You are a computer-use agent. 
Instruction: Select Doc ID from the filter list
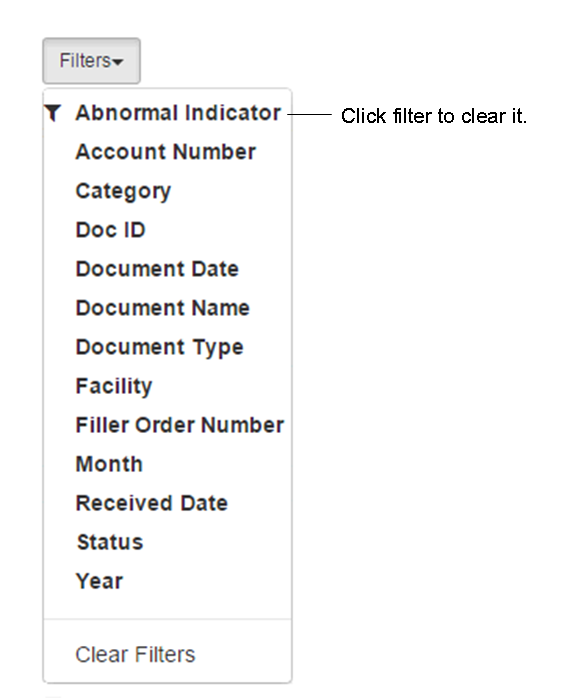click(110, 230)
